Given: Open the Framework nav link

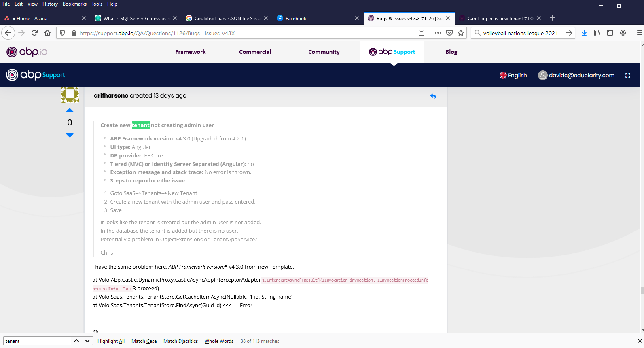Looking at the screenshot, I should click(191, 52).
